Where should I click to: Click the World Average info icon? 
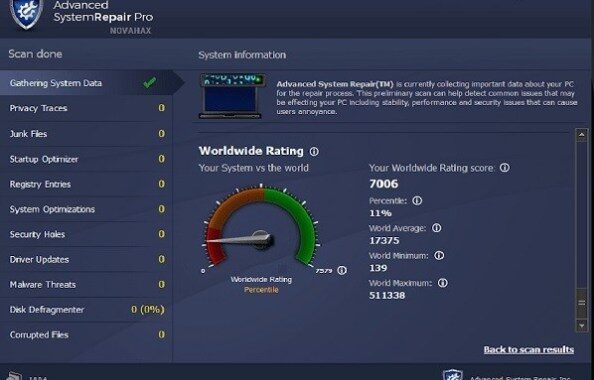point(436,228)
